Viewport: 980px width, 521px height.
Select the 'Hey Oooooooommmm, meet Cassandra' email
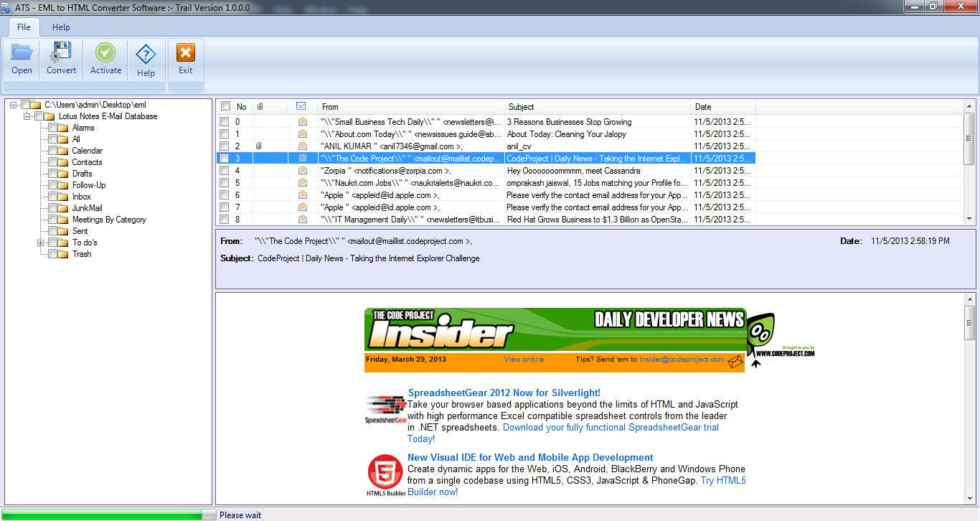pyautogui.click(x=574, y=171)
